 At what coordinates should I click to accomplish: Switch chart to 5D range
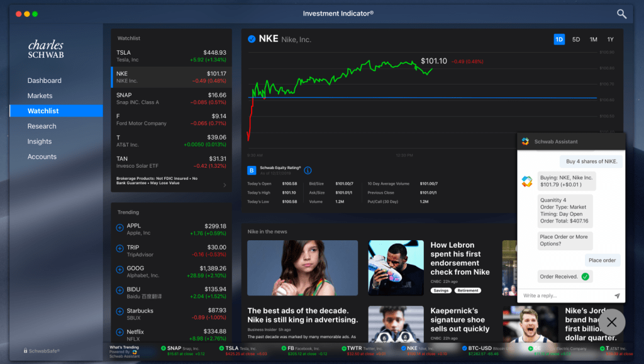point(576,40)
